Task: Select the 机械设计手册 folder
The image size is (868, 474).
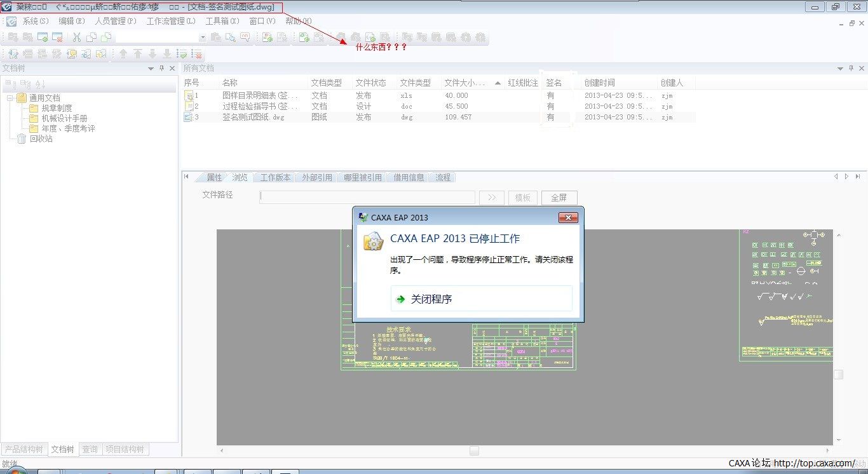Action: pyautogui.click(x=64, y=118)
